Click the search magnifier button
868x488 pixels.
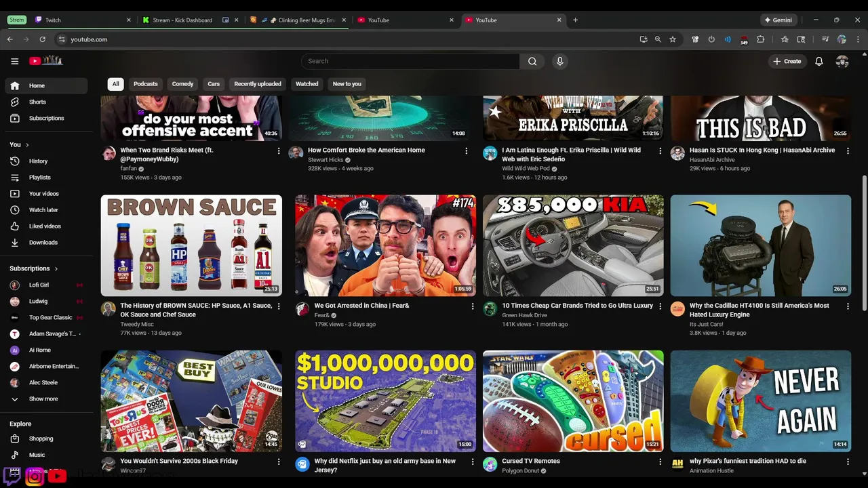532,61
